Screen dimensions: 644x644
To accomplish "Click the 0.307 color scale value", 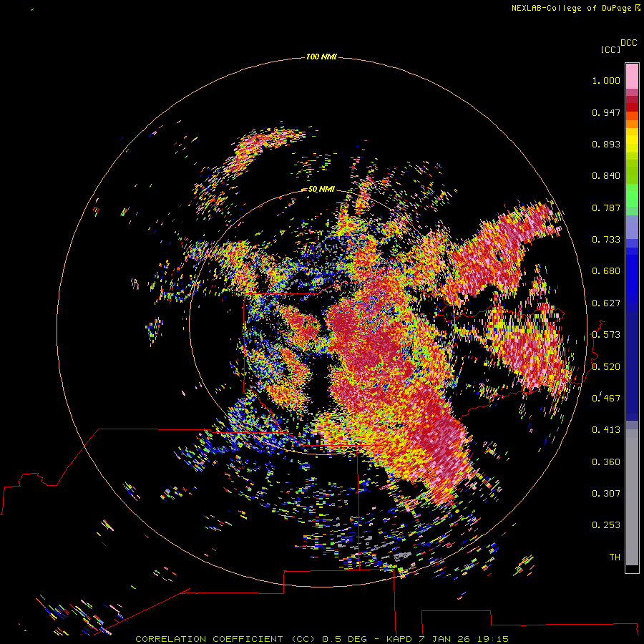I will (x=606, y=494).
